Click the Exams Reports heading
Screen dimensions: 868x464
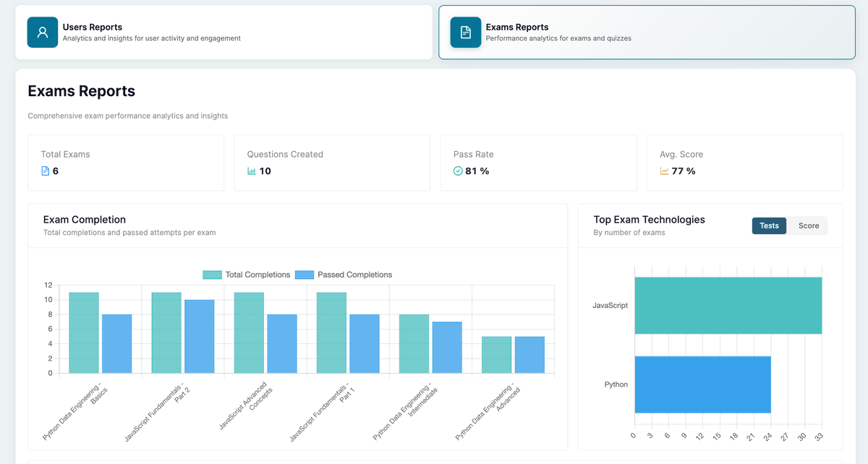point(81,91)
